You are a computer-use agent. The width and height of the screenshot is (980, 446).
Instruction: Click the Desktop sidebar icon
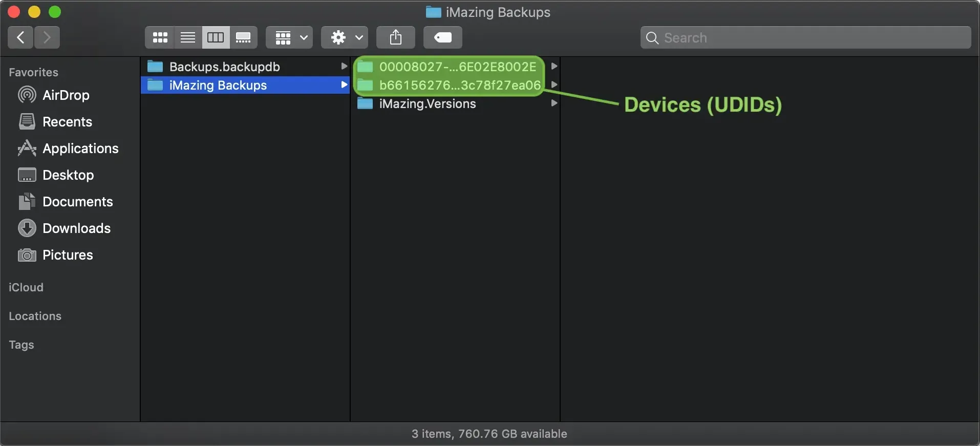(27, 175)
